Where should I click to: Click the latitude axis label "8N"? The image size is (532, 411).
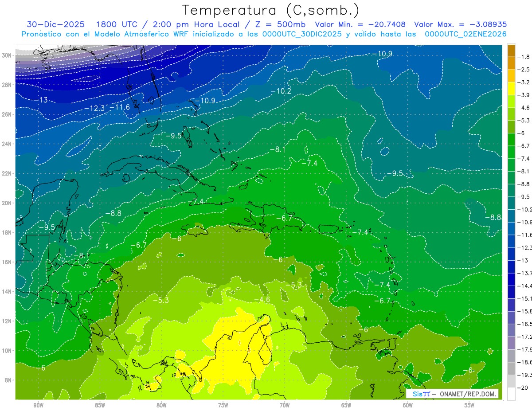9,380
